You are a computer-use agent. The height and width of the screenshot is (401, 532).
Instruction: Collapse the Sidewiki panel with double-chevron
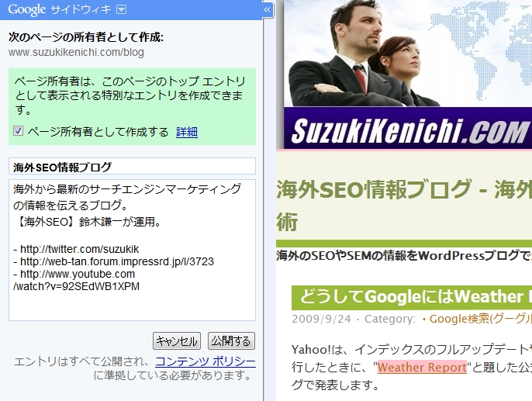(x=268, y=9)
